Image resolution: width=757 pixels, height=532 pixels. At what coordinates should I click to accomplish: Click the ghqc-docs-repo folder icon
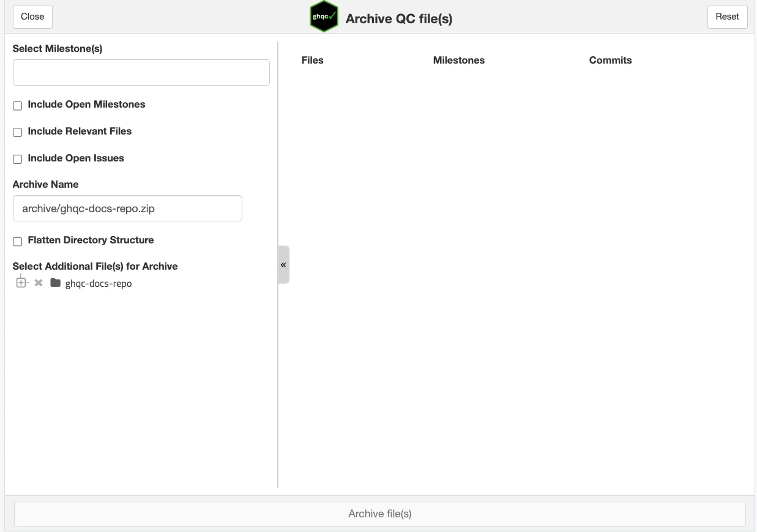[x=56, y=283]
